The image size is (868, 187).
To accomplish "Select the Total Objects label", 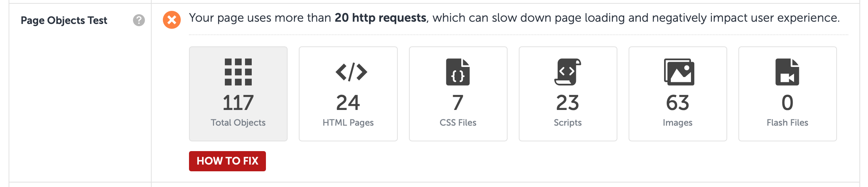I will (238, 123).
